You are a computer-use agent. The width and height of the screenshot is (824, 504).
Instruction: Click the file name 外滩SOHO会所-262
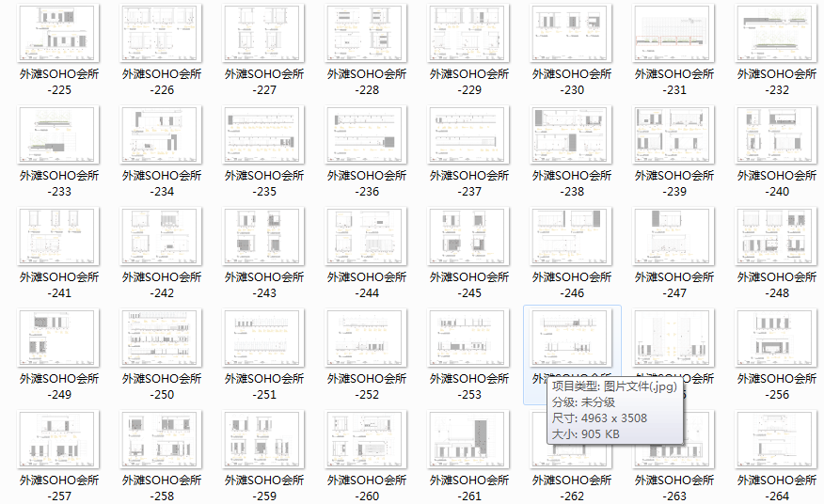pyautogui.click(x=572, y=488)
